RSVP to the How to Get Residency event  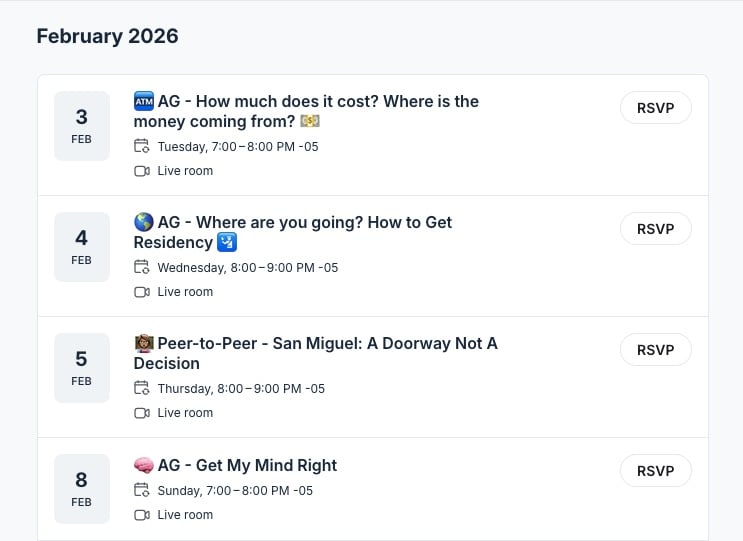coord(655,229)
